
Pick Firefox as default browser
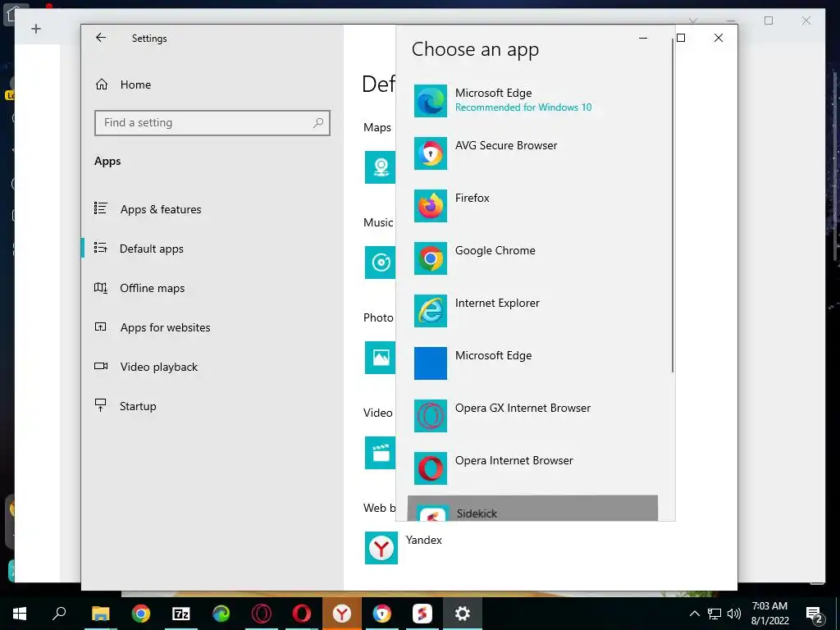point(532,205)
